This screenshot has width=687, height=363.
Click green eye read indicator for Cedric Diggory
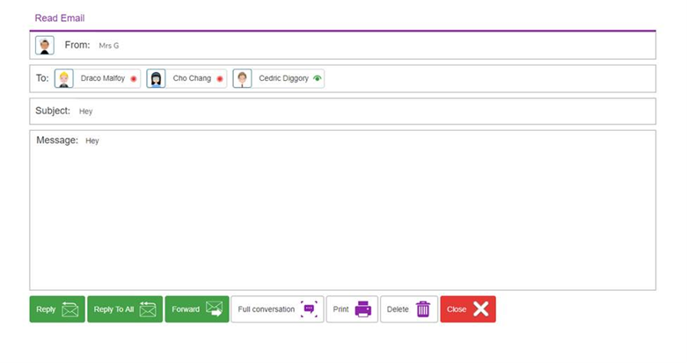317,78
